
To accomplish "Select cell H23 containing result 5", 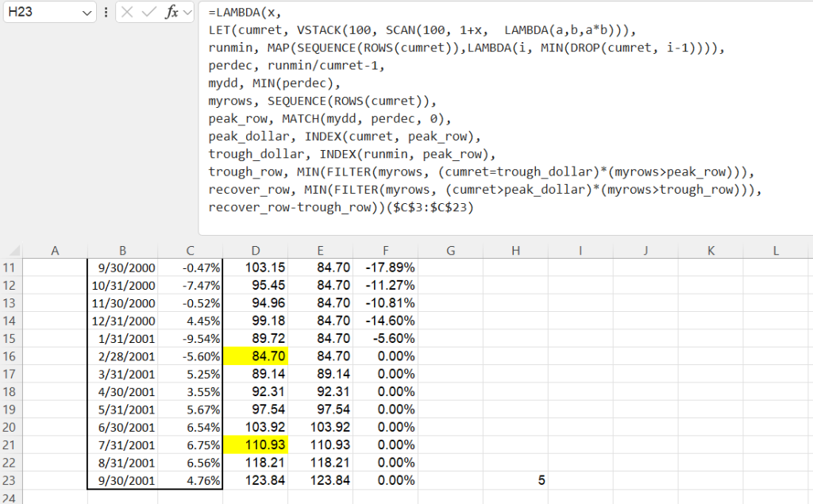I will 515,479.
